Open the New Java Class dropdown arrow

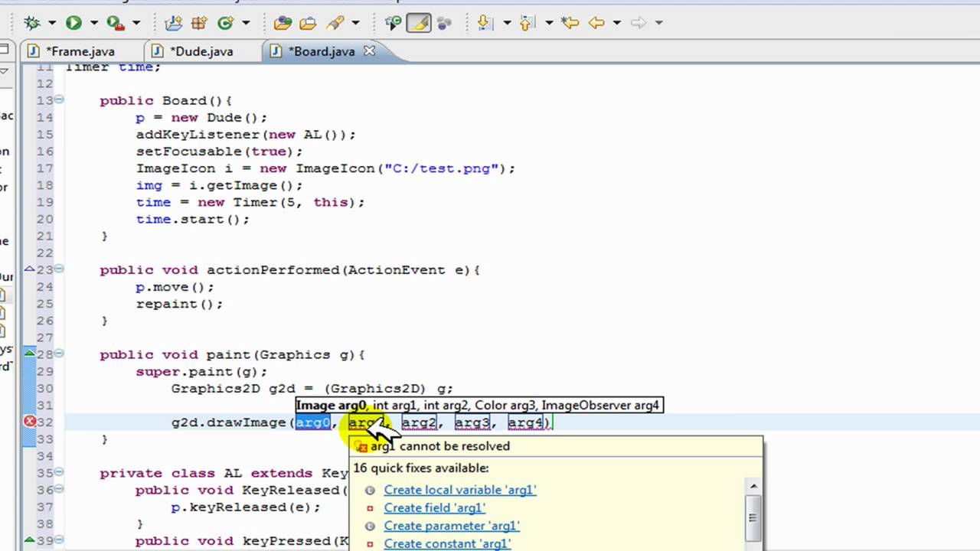click(245, 23)
